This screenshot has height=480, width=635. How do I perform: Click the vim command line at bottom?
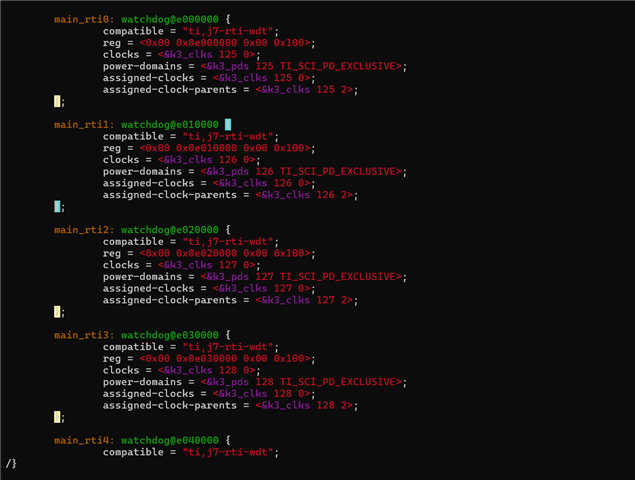click(318, 464)
